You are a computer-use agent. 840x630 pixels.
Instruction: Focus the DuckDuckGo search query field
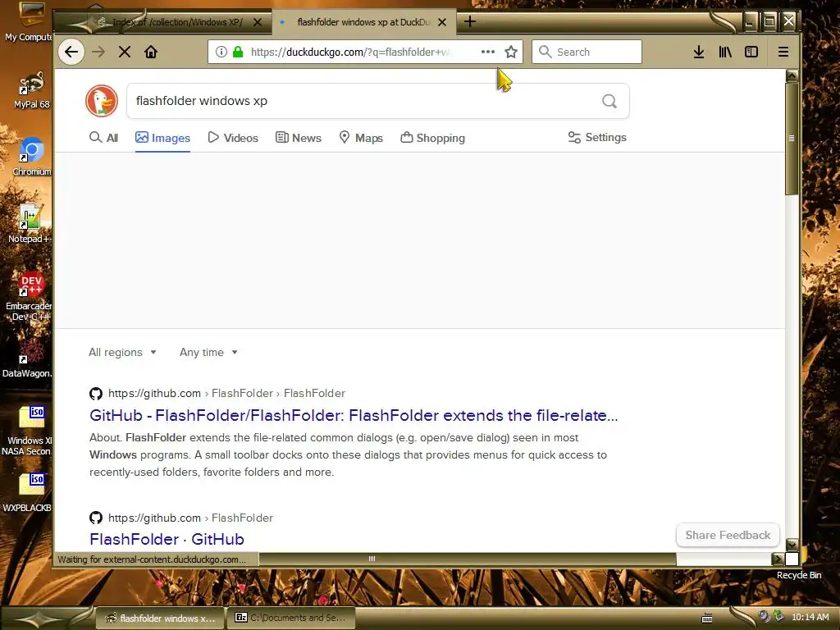(364, 101)
